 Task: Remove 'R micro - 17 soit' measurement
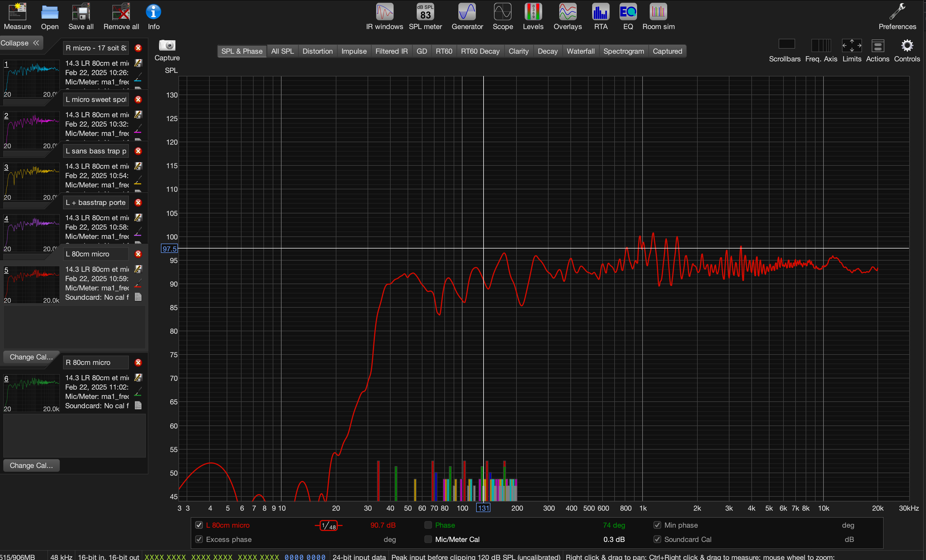138,48
